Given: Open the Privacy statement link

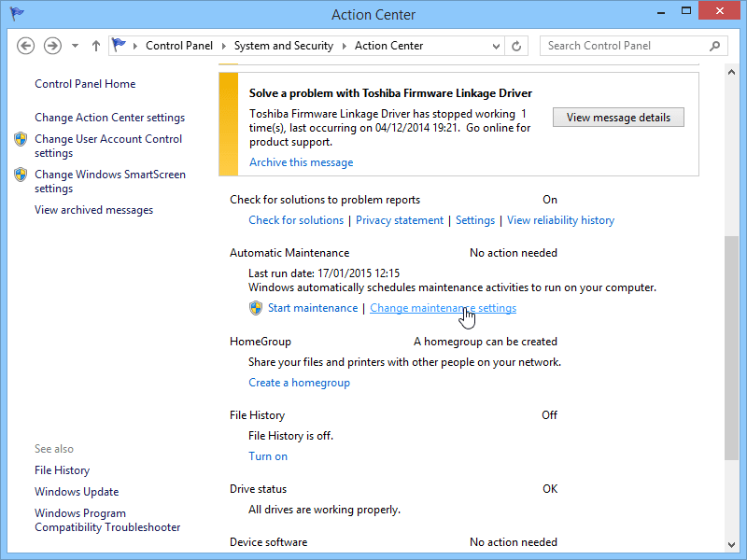Looking at the screenshot, I should point(400,220).
